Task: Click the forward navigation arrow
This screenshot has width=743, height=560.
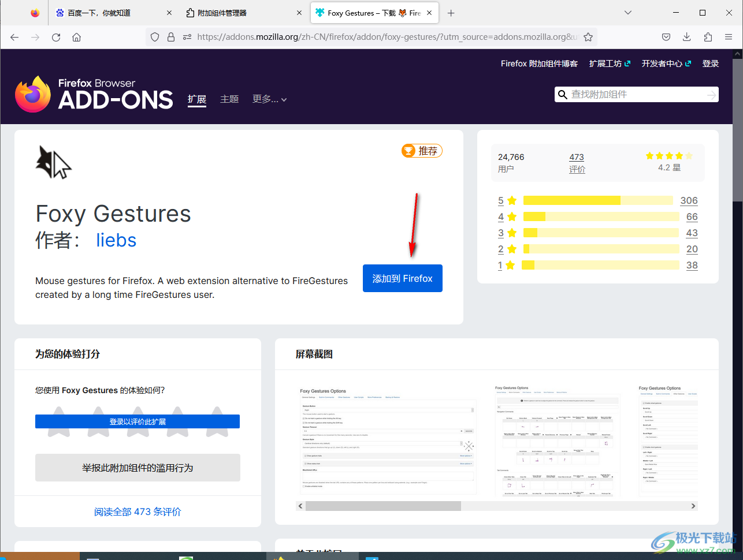Action: coord(35,37)
